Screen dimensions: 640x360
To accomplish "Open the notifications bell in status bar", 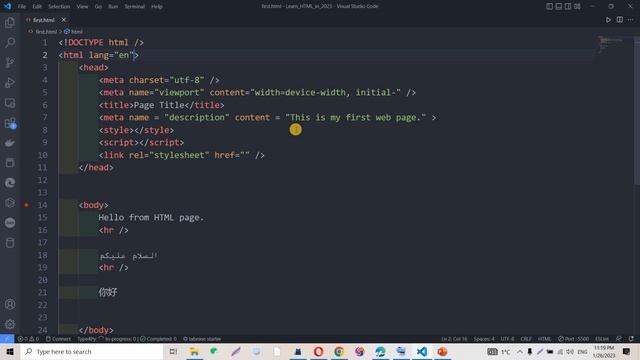I will 631,339.
